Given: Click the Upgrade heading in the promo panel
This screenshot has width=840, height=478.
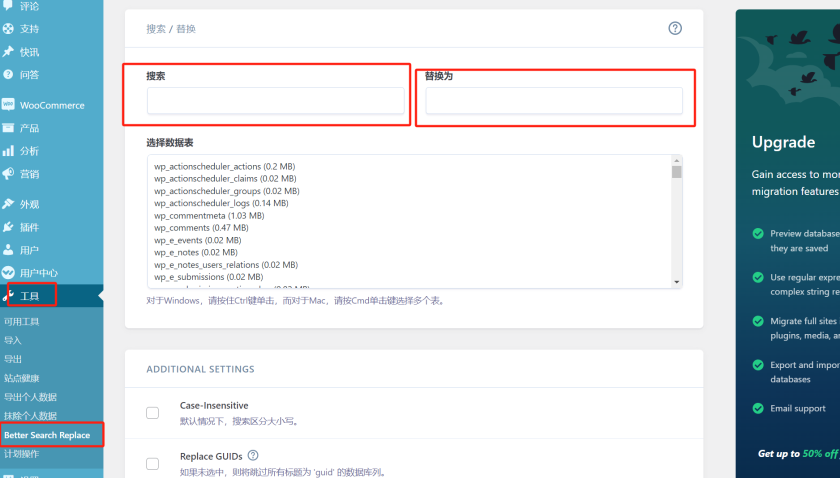Looking at the screenshot, I should 783,143.
